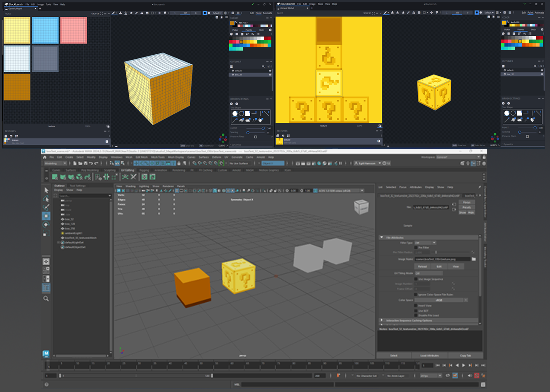The height and width of the screenshot is (392, 550).
Task: Pick the orange swatch from the palette
Action: tap(242, 42)
